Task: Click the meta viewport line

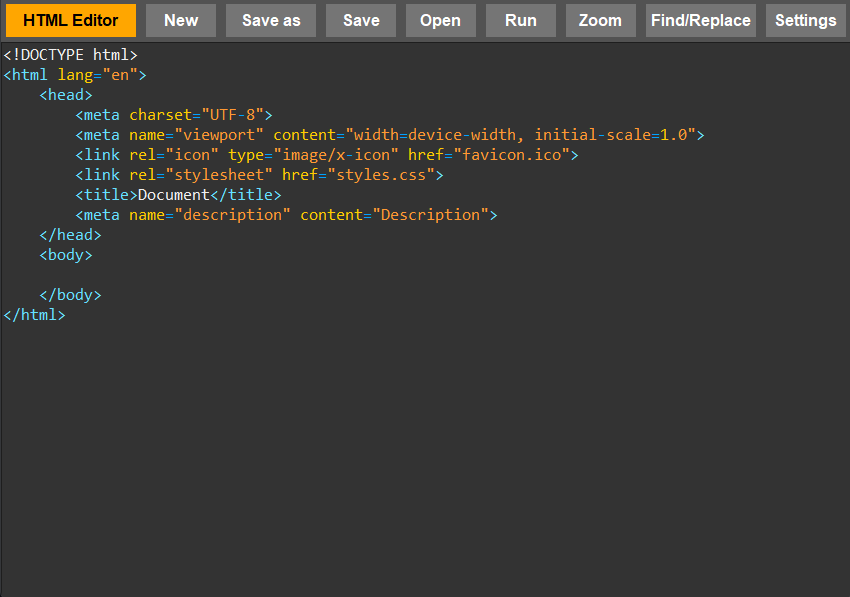Action: [390, 135]
